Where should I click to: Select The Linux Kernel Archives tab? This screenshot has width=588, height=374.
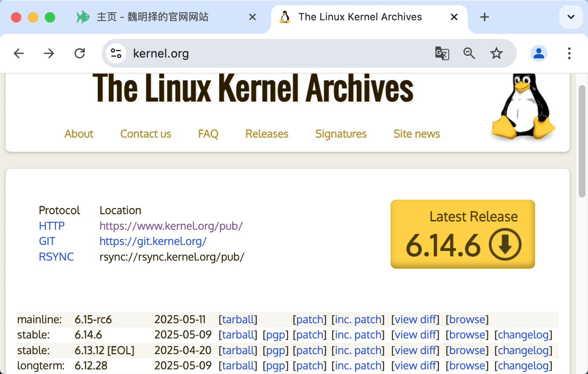coord(360,17)
